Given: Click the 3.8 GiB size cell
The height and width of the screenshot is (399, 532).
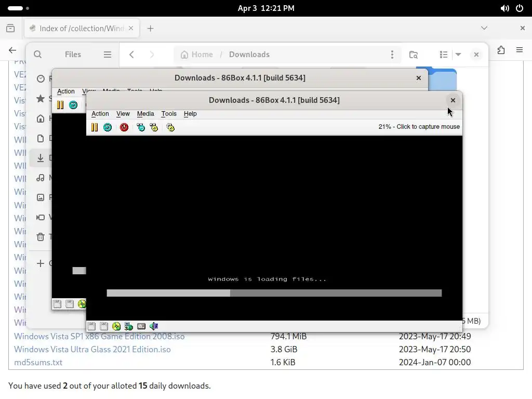Looking at the screenshot, I should click(x=284, y=350).
